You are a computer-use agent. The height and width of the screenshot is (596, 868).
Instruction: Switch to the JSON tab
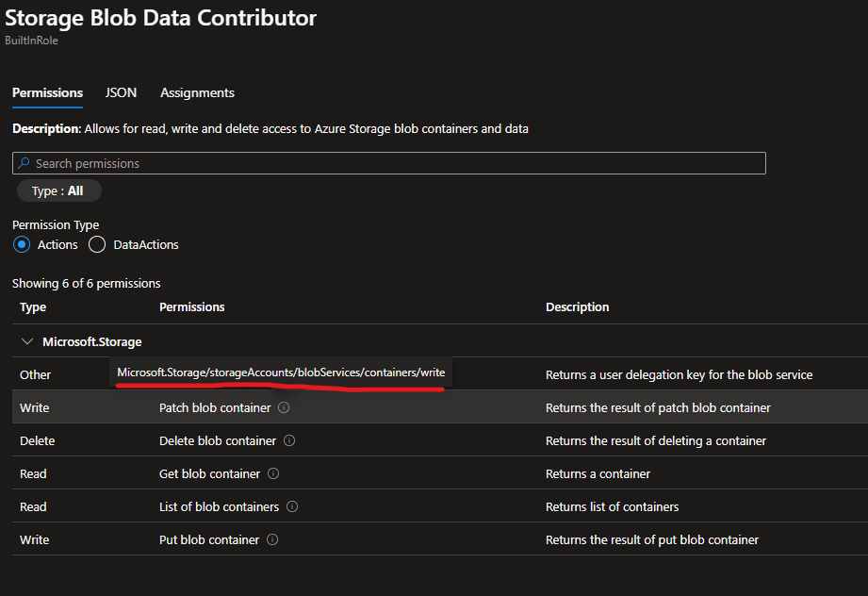(x=122, y=93)
